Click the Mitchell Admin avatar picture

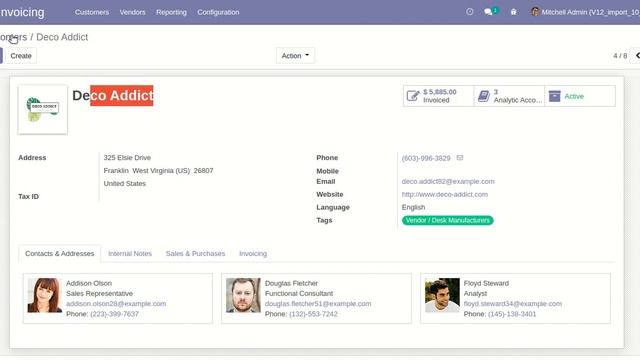coord(535,11)
